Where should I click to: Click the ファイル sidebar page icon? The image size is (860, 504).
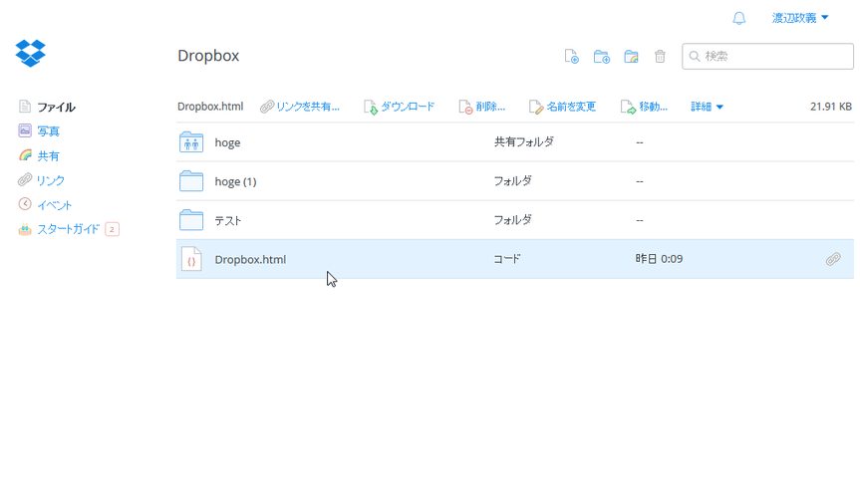coord(25,106)
